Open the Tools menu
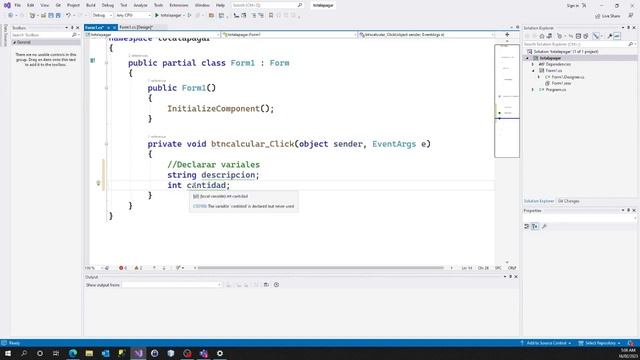This screenshot has height=360, width=640. coord(158,5)
